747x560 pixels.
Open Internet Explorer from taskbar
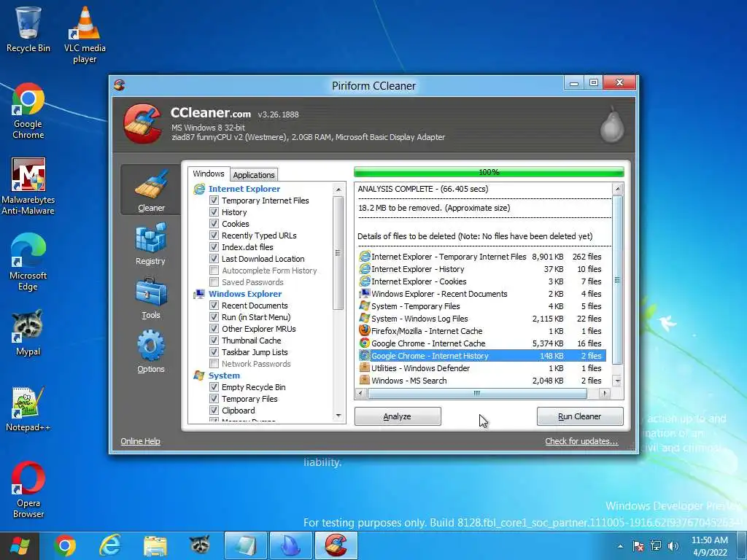(x=110, y=545)
